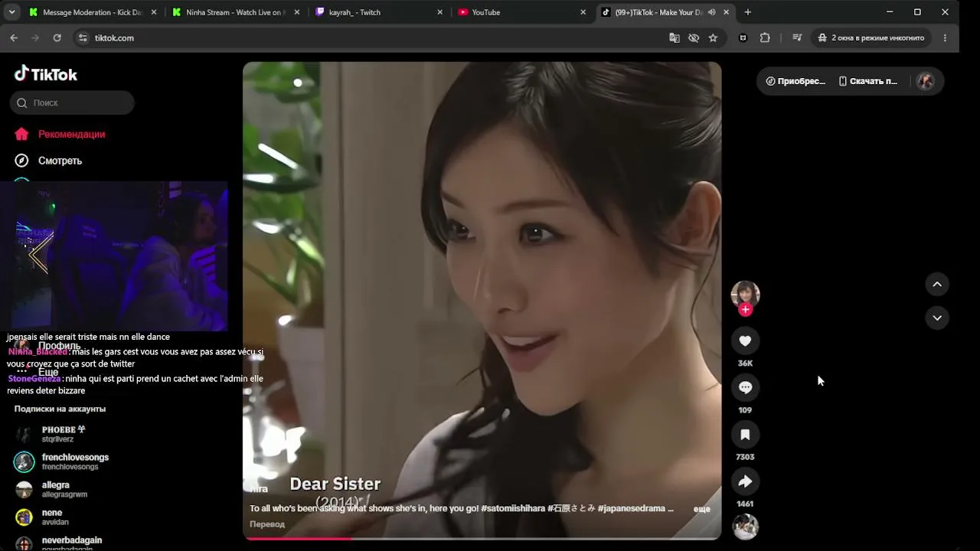Click the #石原さとみ hashtag
Screen dimensions: 980x551
tap(571, 508)
